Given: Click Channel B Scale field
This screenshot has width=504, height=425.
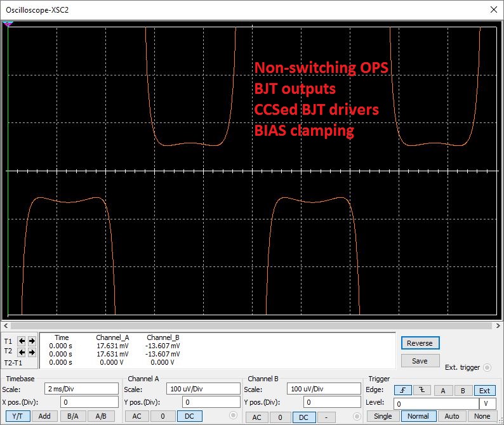Looking at the screenshot, I should click(324, 389).
